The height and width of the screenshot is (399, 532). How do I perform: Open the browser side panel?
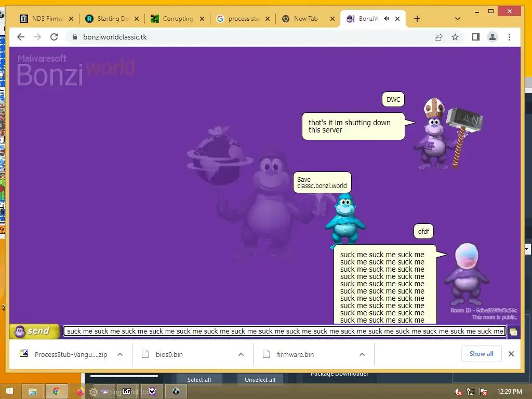[x=476, y=37]
